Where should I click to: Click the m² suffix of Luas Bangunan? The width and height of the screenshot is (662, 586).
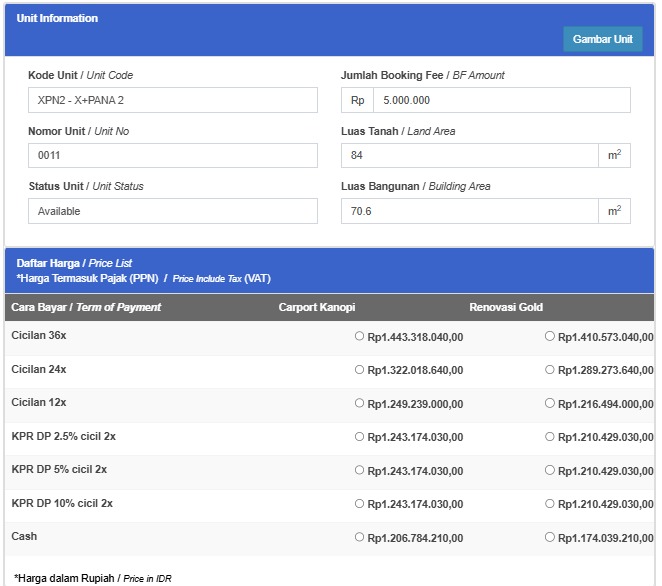[x=614, y=211]
